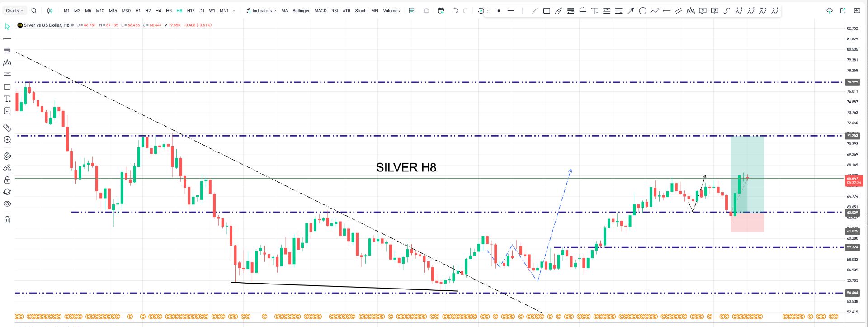The width and height of the screenshot is (868, 327).
Task: Switch to the M1 timeframe
Action: (66, 11)
